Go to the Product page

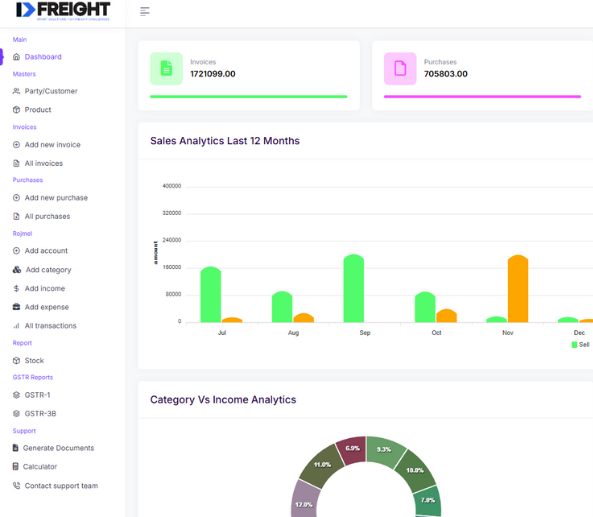38,110
